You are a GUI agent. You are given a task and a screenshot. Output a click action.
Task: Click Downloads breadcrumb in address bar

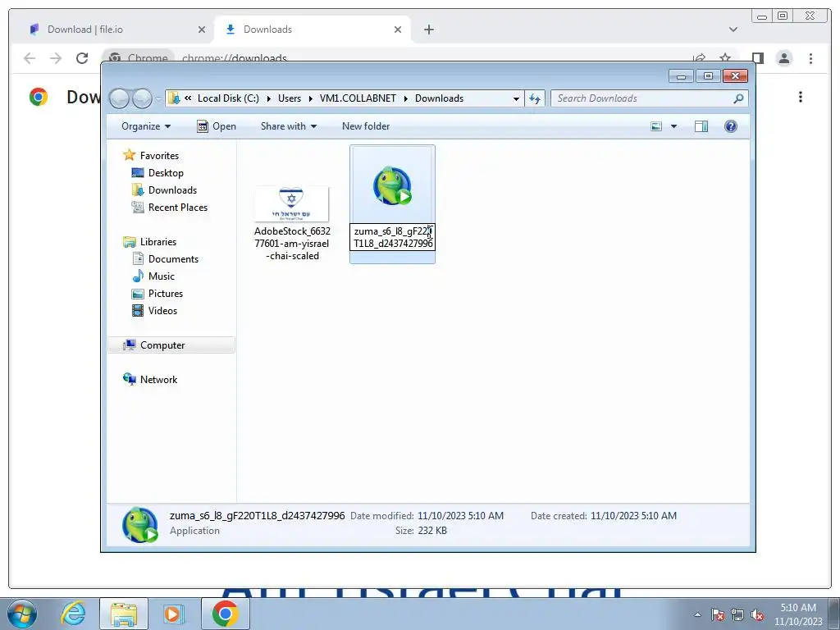click(440, 98)
